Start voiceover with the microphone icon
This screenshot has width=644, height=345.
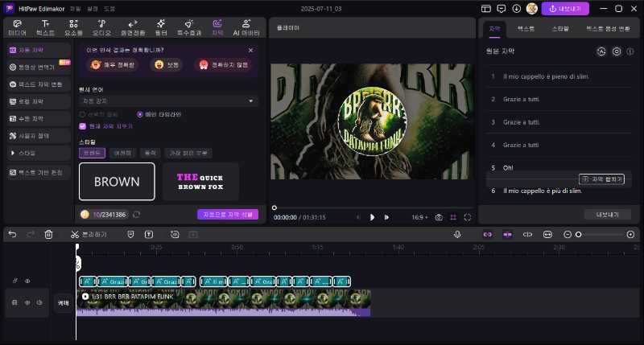pyautogui.click(x=457, y=234)
